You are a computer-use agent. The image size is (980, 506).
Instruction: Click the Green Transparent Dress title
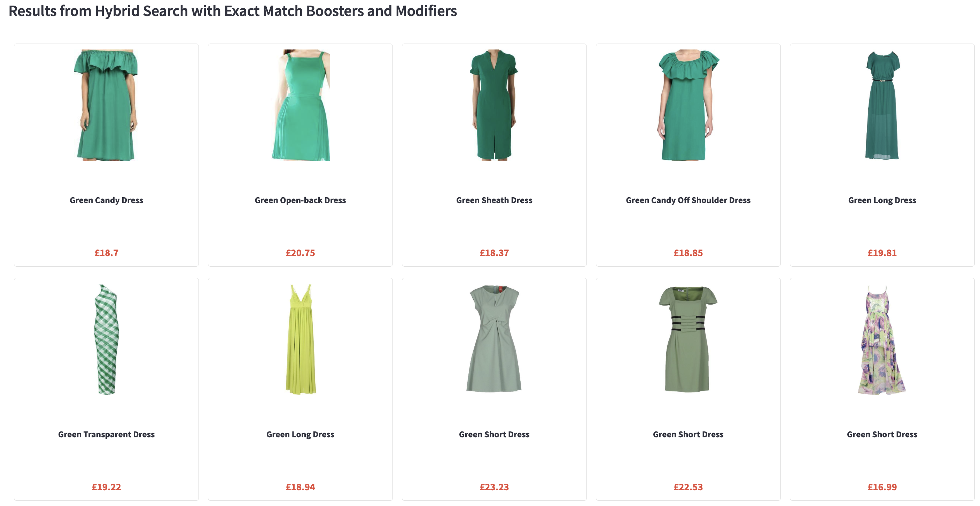106,435
